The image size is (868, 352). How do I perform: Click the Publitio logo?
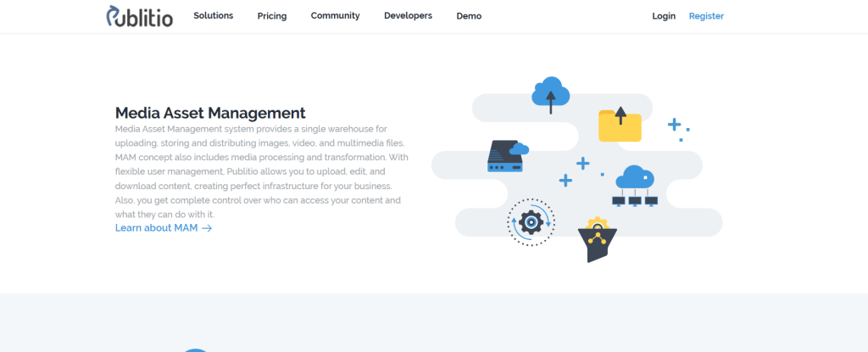click(140, 16)
